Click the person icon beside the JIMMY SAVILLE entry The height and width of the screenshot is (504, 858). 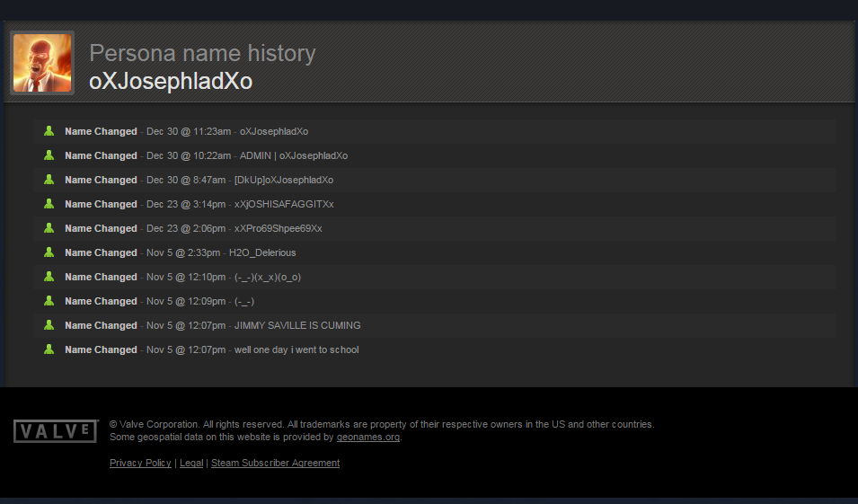pos(49,324)
